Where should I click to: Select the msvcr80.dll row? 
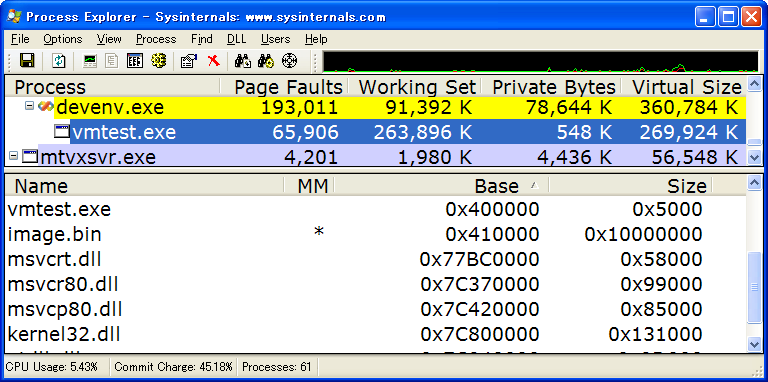375,284
